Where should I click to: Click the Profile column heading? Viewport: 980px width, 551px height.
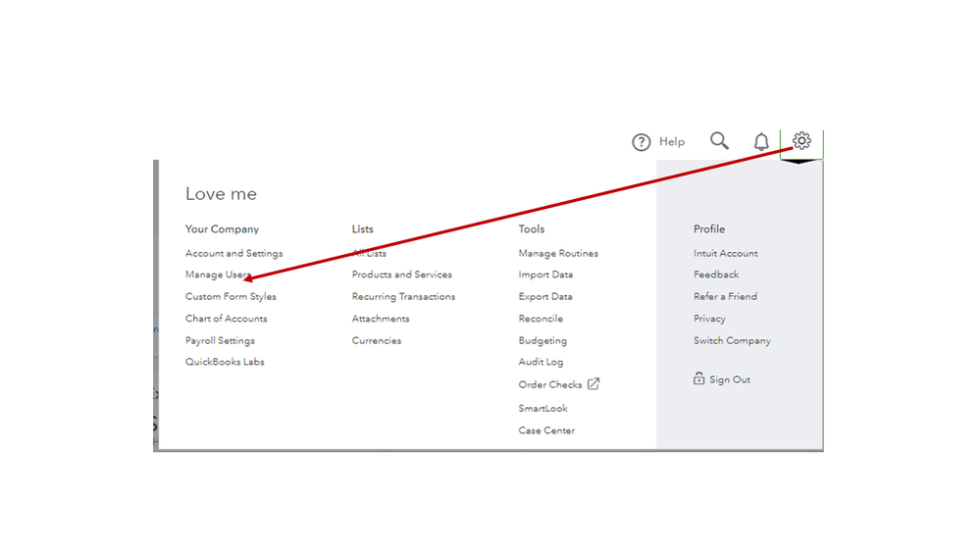[708, 229]
